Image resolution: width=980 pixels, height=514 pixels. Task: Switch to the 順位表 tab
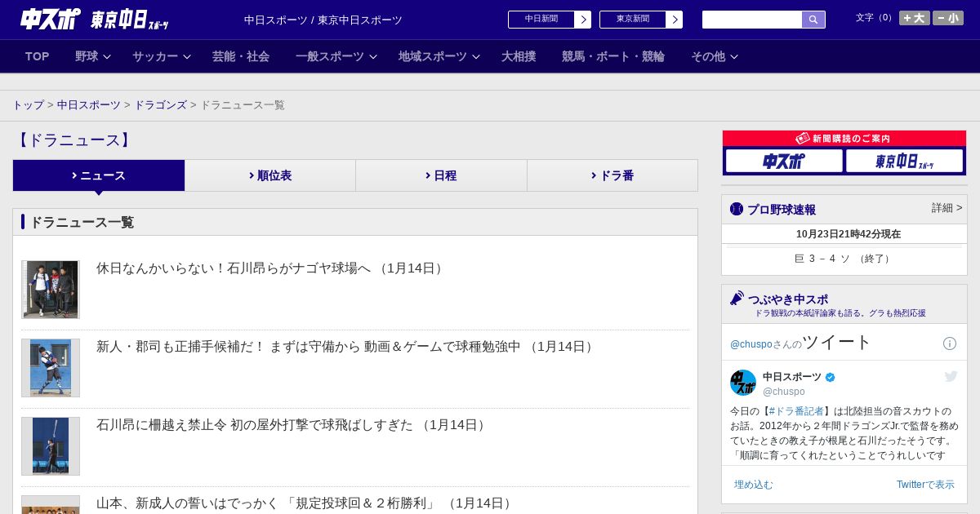[x=270, y=175]
